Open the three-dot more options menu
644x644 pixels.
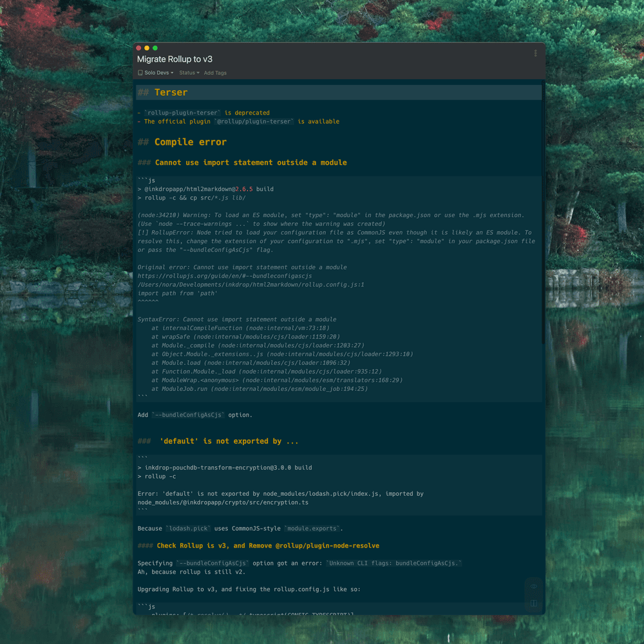pyautogui.click(x=535, y=53)
